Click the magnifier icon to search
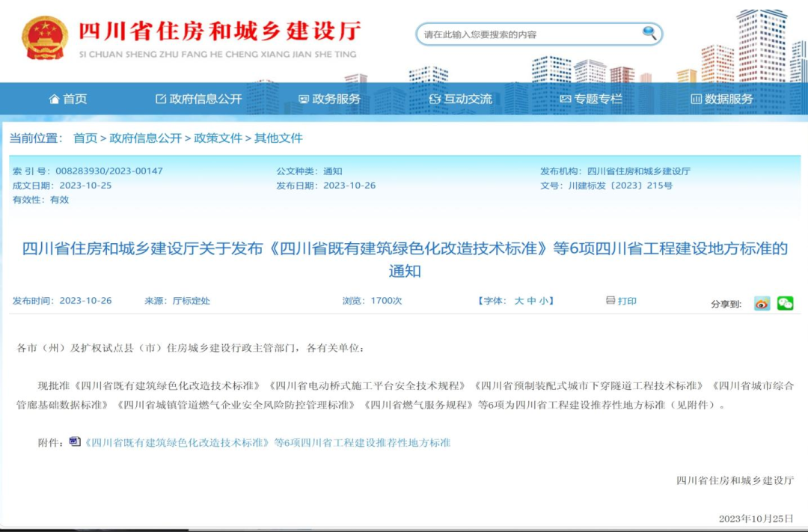Viewport: 808px width, 532px height. pos(646,33)
